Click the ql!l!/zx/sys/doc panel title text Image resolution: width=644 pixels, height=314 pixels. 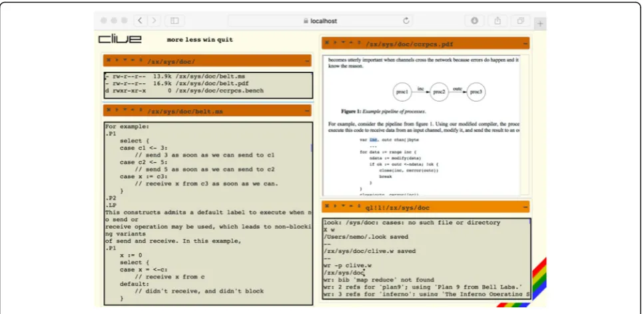(x=397, y=208)
